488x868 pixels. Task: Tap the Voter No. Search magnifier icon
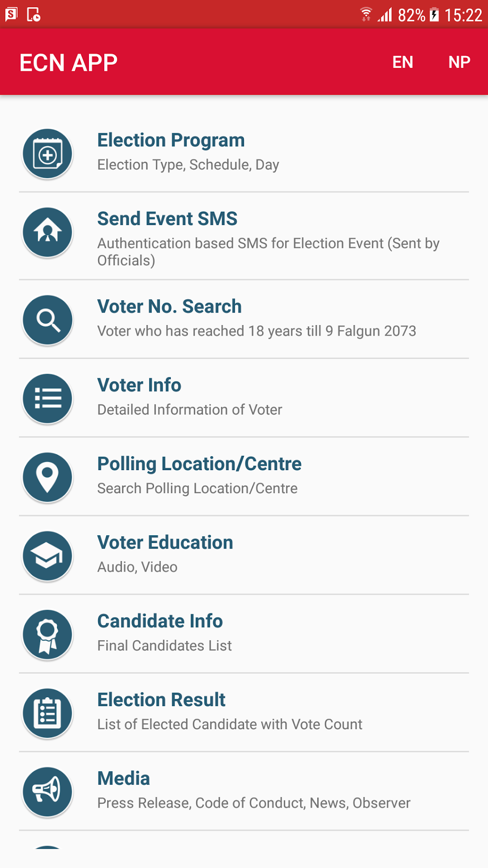pos(47,320)
